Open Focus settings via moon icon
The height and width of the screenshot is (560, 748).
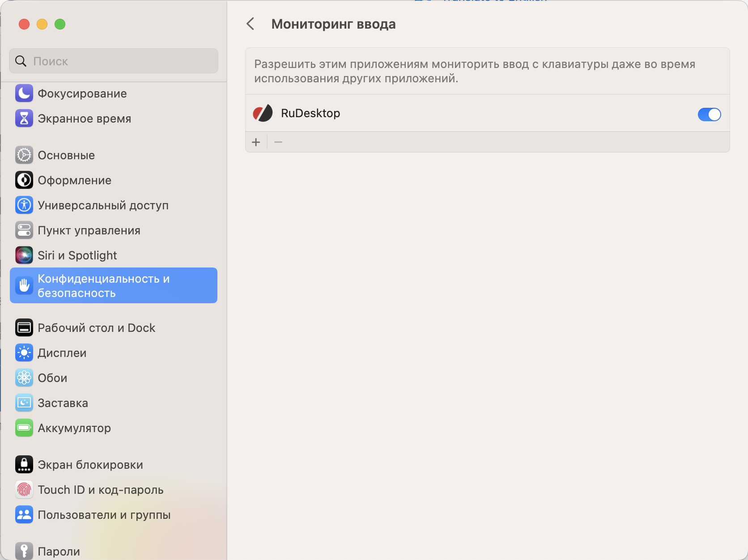tap(24, 93)
